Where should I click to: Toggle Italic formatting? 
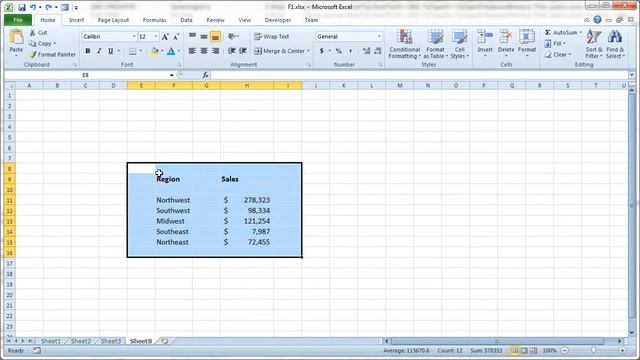pos(99,51)
